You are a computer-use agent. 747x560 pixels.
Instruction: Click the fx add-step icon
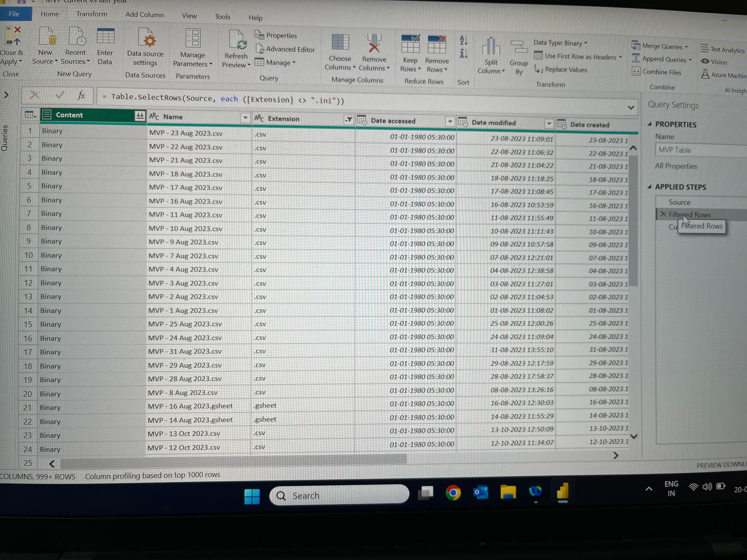point(81,96)
